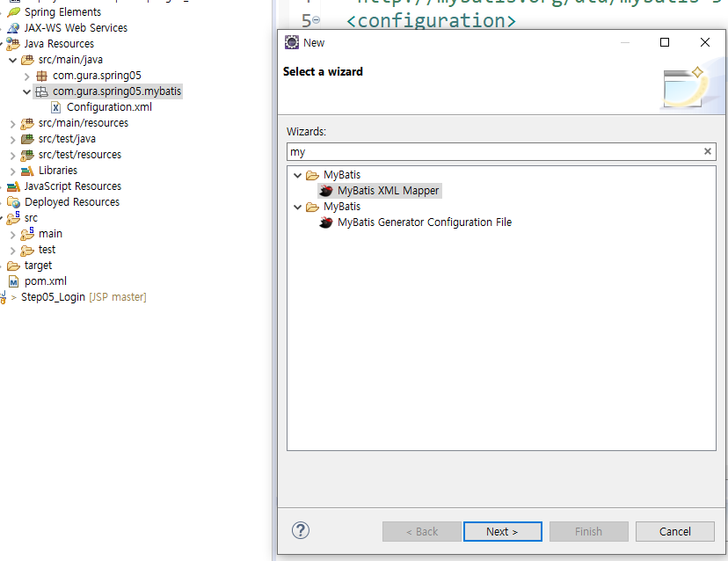This screenshot has width=728, height=561.
Task: Click the Next button
Action: (502, 531)
